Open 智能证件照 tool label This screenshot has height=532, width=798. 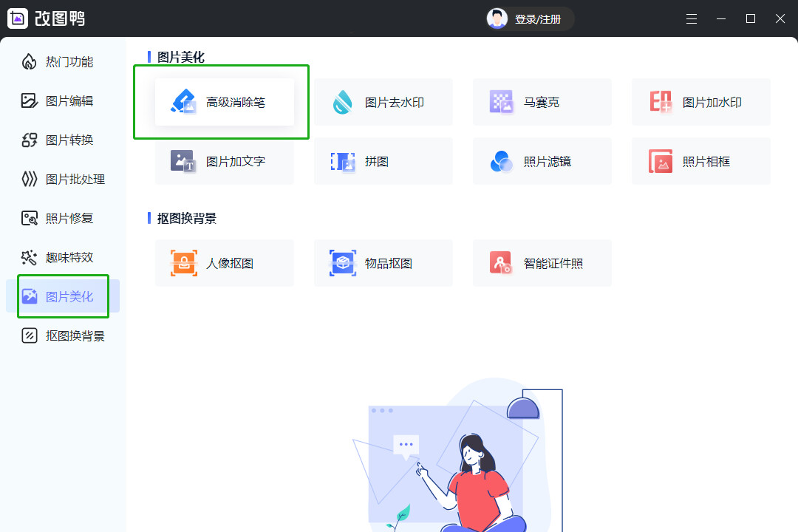553,263
